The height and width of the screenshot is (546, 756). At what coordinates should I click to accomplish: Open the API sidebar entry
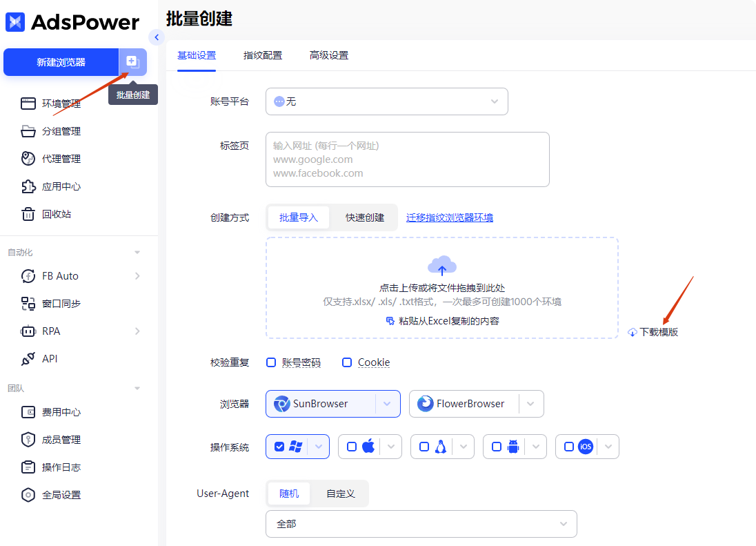tap(39, 358)
